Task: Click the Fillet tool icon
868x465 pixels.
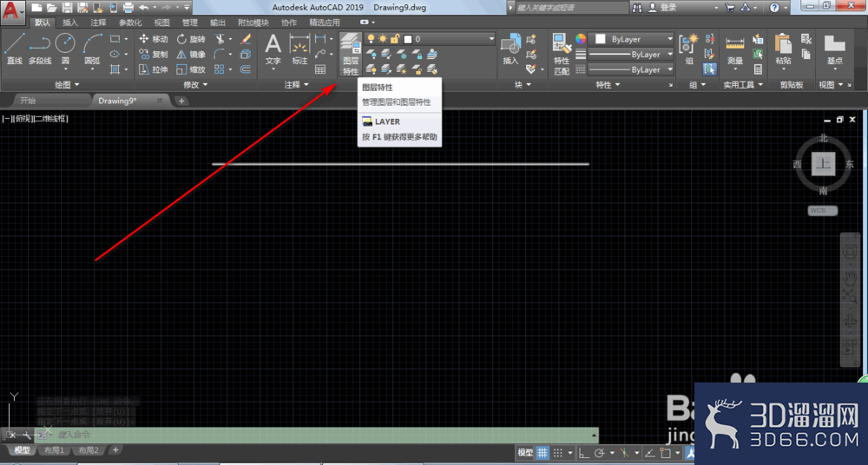Action: (x=220, y=55)
